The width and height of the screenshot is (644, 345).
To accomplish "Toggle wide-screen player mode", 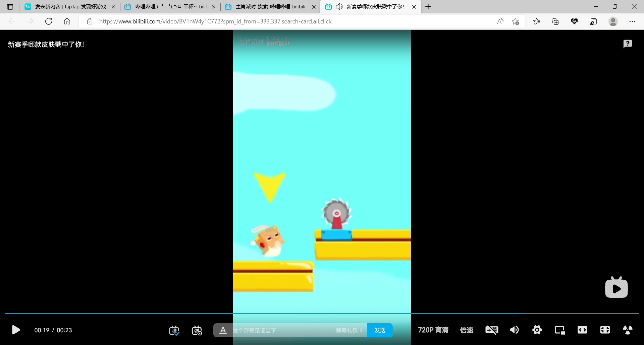I will pos(582,330).
